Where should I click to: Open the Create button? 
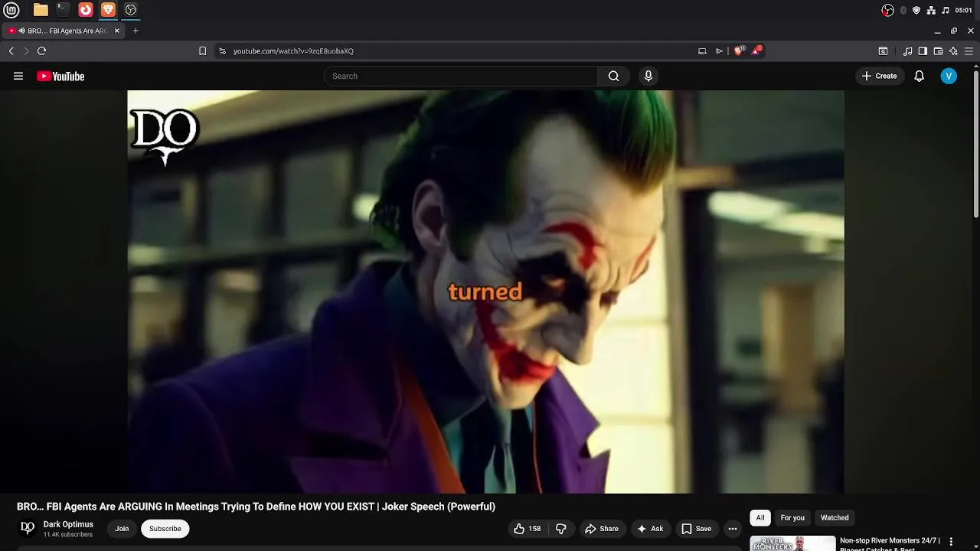coord(879,76)
